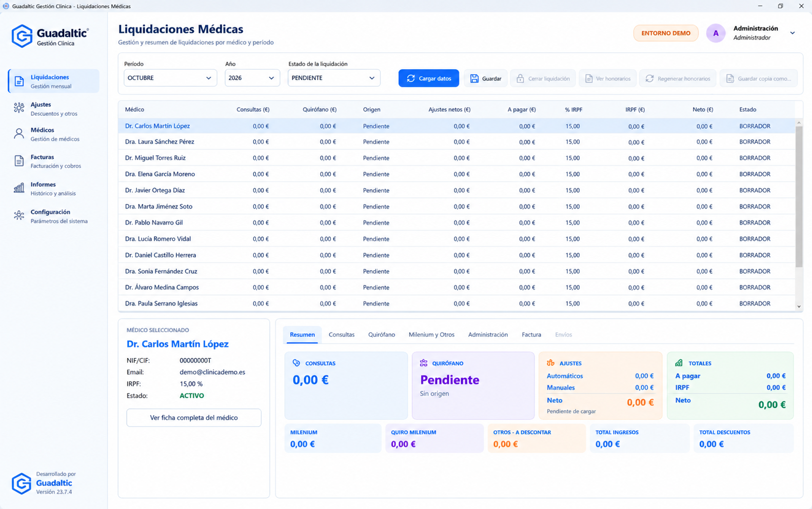
Task: Select the Médicos person icon
Action: tap(19, 134)
